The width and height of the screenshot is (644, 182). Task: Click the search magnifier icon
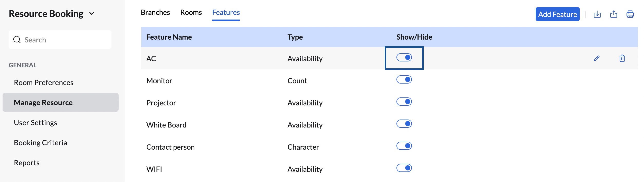(17, 40)
